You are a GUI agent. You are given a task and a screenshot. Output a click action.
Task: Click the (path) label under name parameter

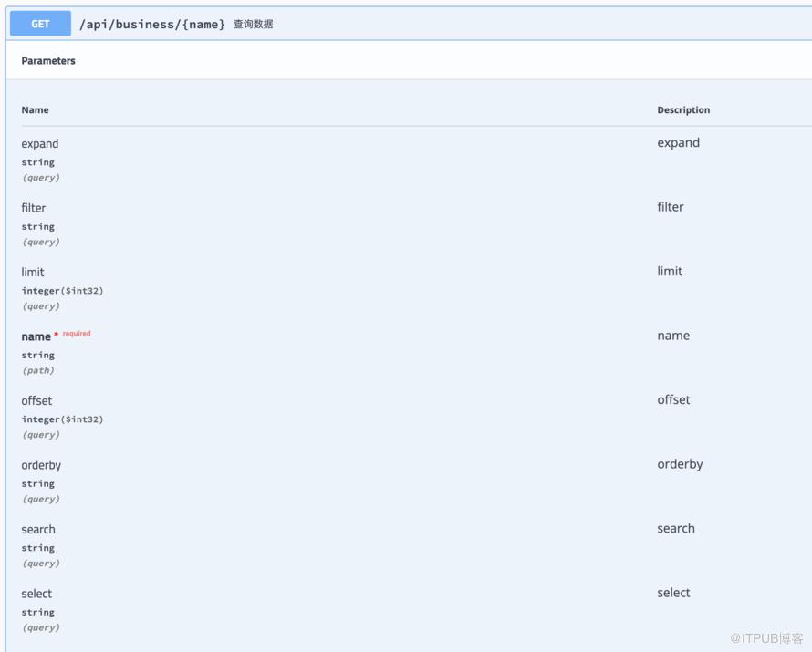[38, 370]
